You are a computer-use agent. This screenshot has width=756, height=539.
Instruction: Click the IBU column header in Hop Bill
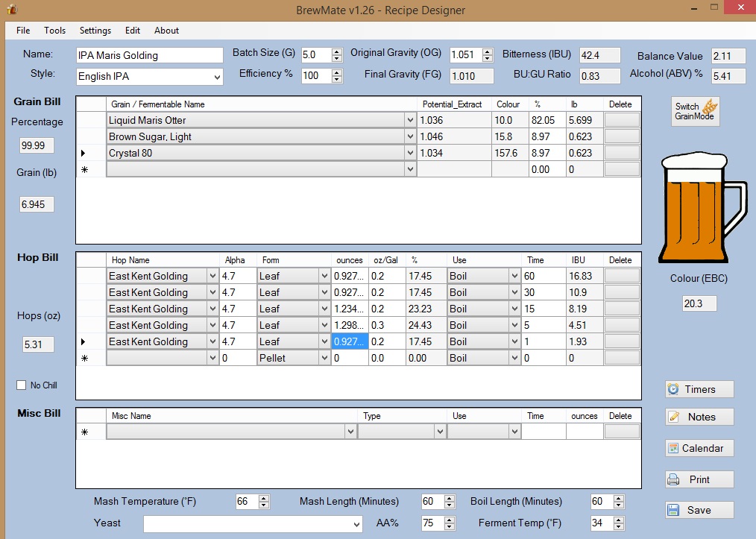pos(585,260)
